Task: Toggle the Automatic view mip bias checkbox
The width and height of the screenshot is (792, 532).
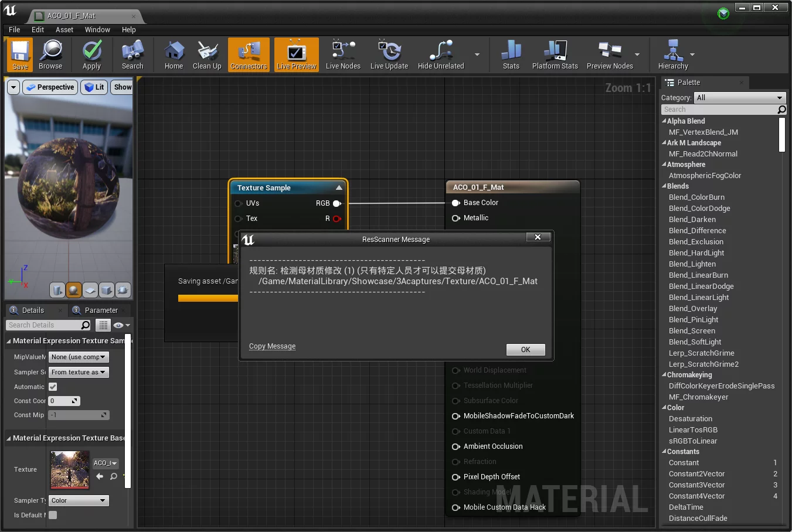Action: [x=53, y=387]
